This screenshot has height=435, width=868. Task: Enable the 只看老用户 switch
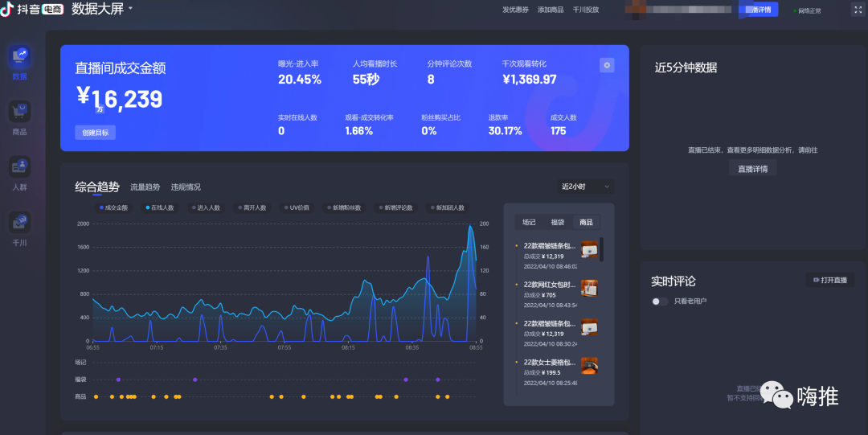coord(659,302)
